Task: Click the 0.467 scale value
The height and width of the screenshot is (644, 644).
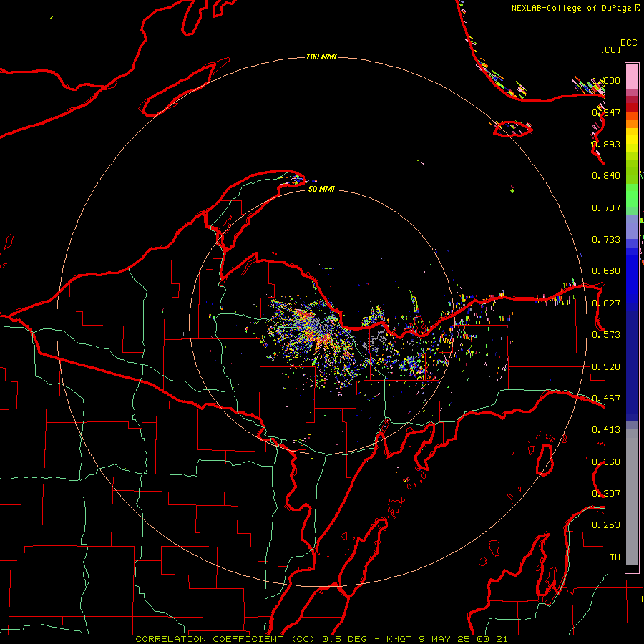Action: [606, 399]
